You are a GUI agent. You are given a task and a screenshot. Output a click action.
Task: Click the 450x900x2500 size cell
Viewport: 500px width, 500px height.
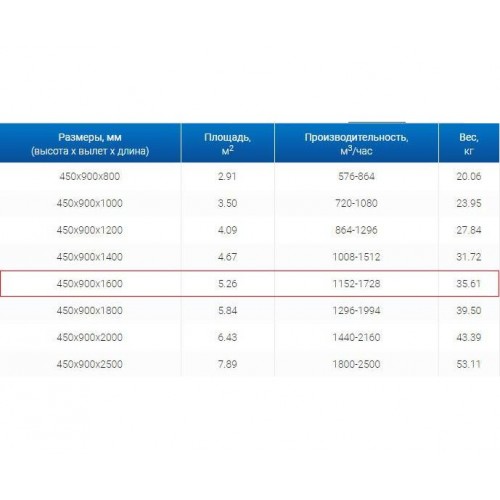click(90, 364)
